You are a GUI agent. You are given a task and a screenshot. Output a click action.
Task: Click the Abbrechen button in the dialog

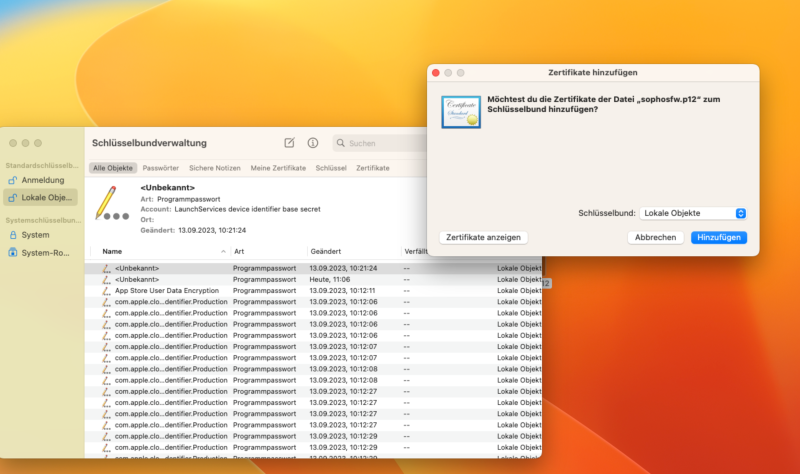(x=655, y=237)
